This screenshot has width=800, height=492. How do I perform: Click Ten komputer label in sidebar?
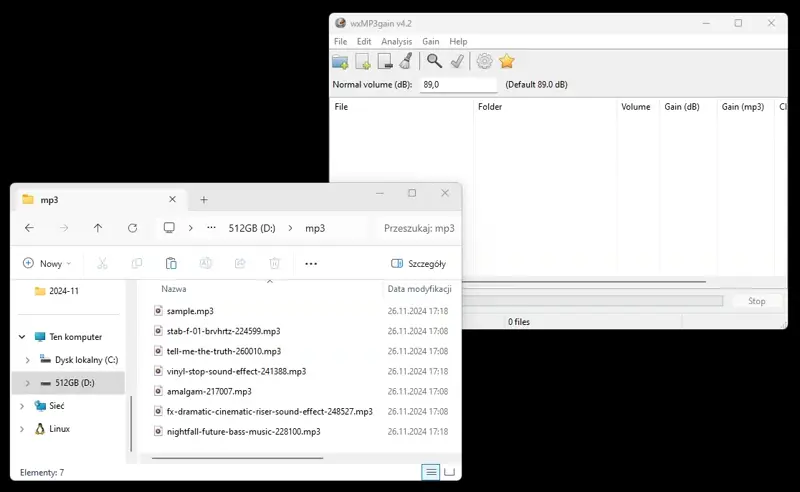pyautogui.click(x=76, y=337)
